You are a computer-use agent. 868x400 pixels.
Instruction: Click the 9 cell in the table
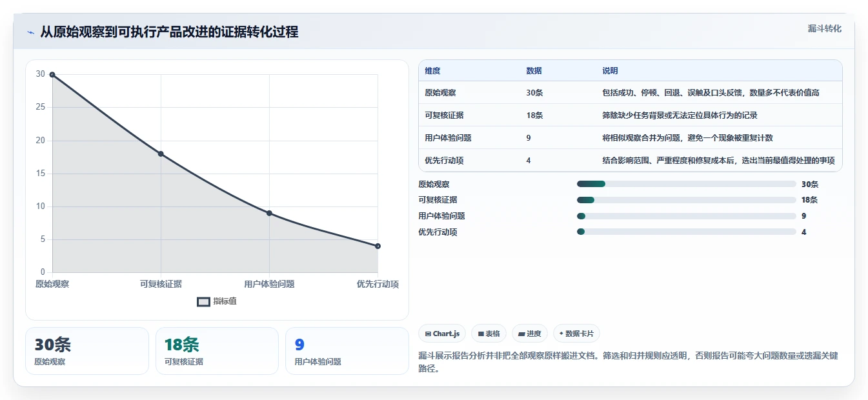pyautogui.click(x=529, y=138)
